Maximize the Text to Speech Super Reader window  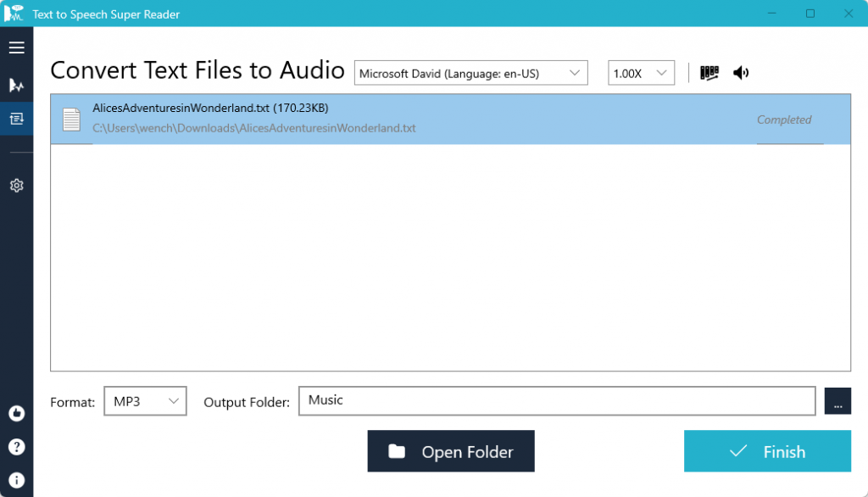point(810,14)
